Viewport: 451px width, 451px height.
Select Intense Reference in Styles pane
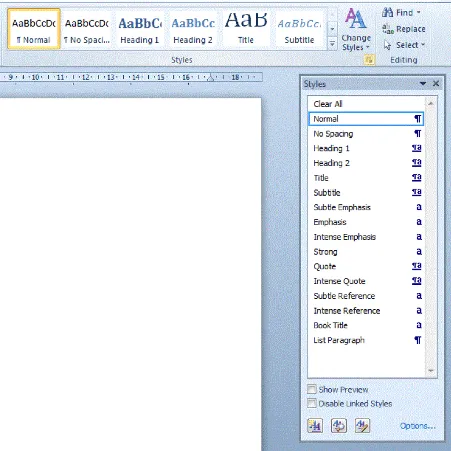(x=366, y=310)
